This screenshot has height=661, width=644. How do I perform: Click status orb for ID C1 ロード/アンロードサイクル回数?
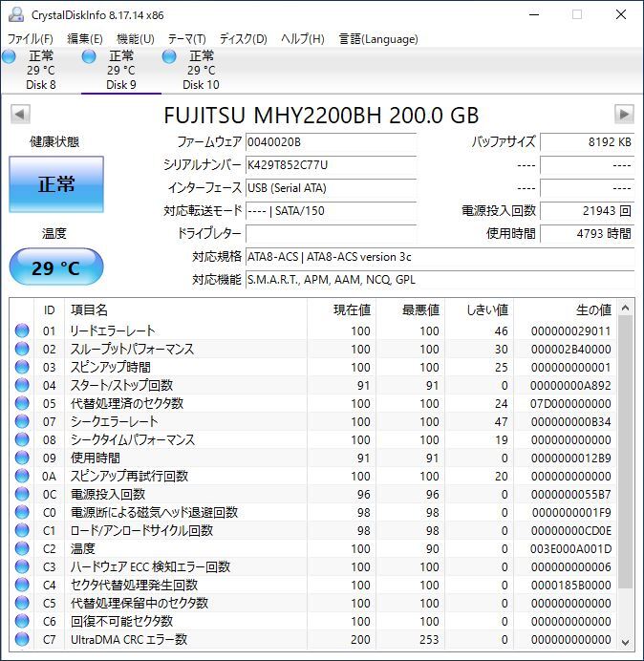pos(22,530)
